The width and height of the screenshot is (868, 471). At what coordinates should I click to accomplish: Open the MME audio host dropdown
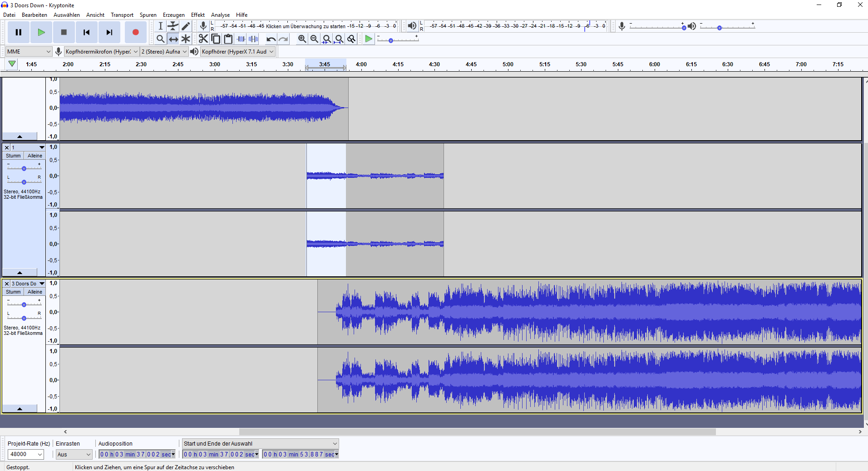[x=29, y=52]
